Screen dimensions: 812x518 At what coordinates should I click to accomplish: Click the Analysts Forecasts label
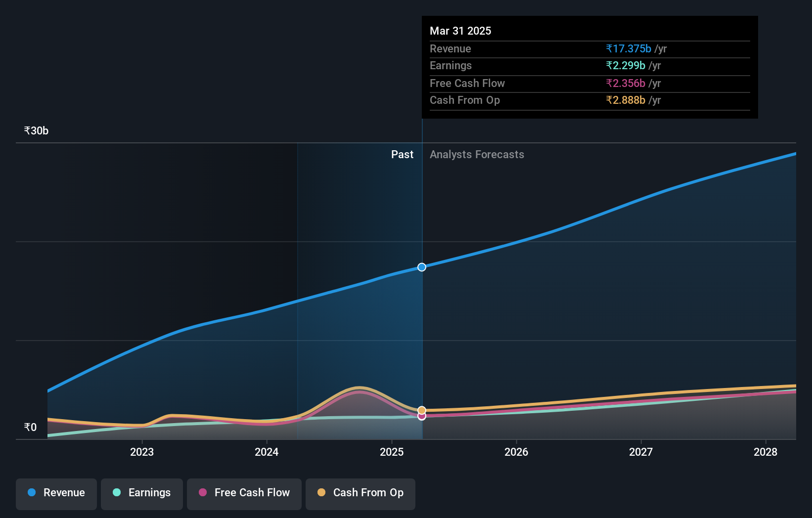pos(477,154)
